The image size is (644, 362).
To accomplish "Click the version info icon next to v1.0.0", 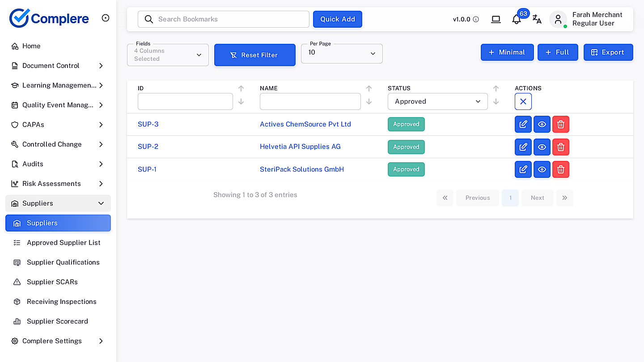I will (476, 19).
